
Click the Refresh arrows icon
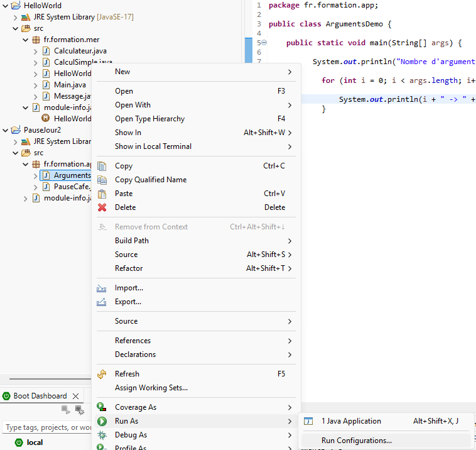click(x=102, y=374)
